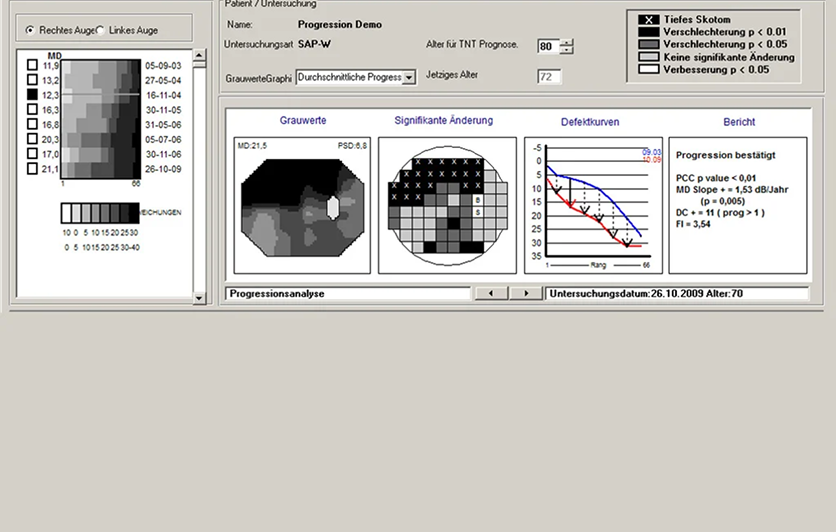Tick the checkbox for exam 30-11-05
The width and height of the screenshot is (836, 532).
pos(33,109)
